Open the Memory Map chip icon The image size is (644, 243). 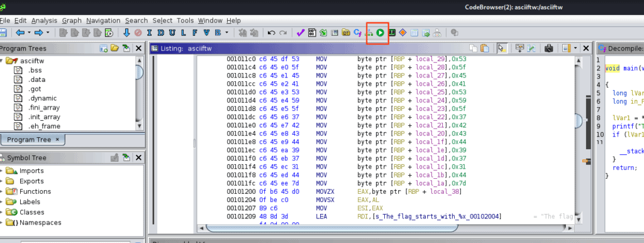tap(392, 33)
